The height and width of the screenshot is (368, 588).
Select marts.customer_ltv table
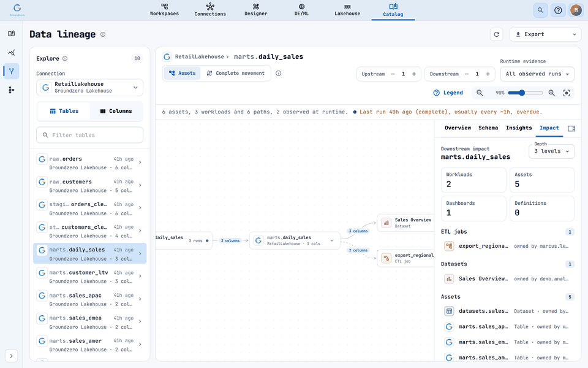point(89,277)
